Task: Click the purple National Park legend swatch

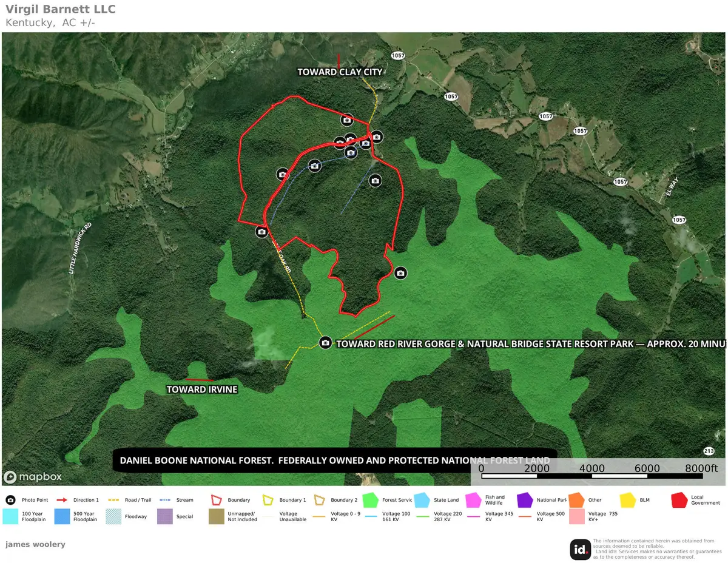Action: coord(525,501)
